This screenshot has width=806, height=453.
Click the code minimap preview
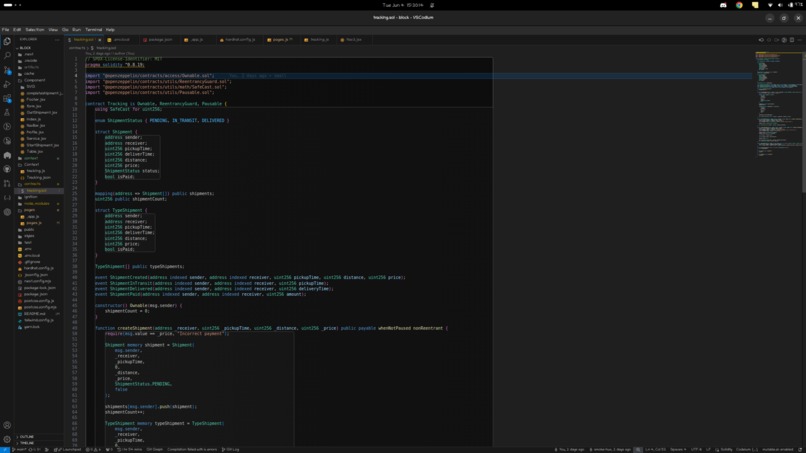click(778, 103)
